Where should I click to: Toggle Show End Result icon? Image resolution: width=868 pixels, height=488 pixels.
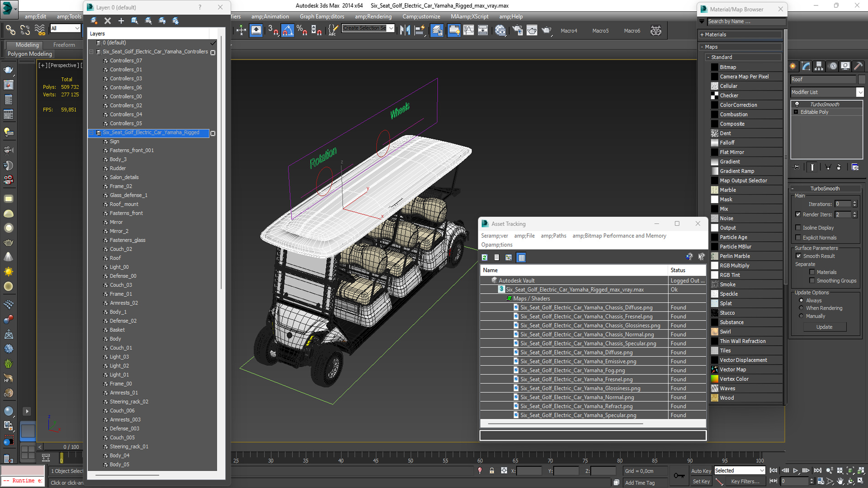(x=812, y=167)
